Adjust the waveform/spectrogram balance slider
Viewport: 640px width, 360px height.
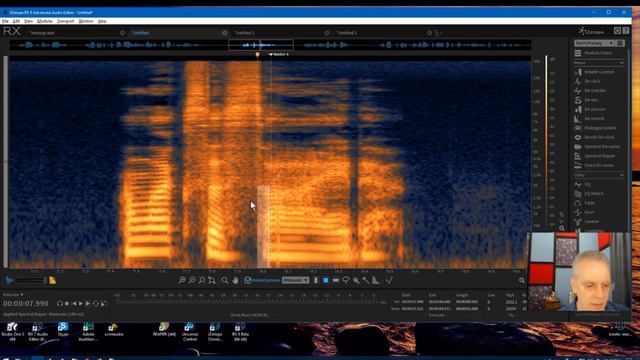pyautogui.click(x=31, y=280)
